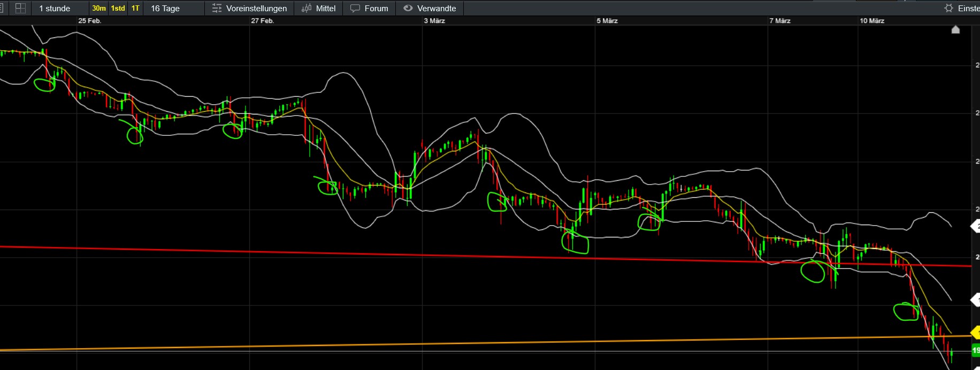Toggle the 1std interval shortcut
The height and width of the screenshot is (370, 980).
point(118,8)
